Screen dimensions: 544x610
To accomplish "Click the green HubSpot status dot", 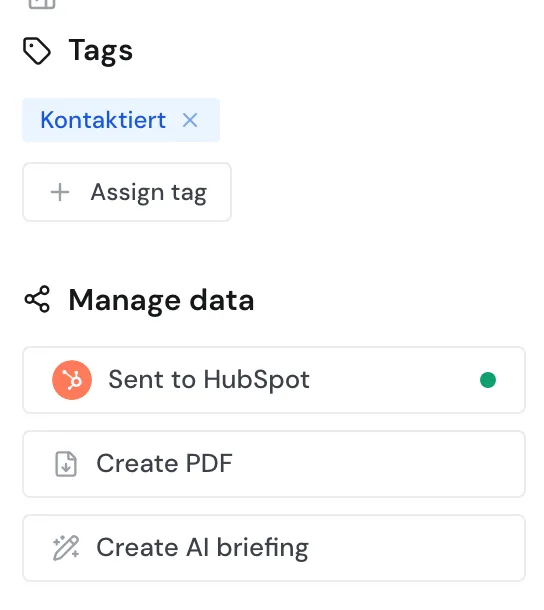I will coord(488,380).
